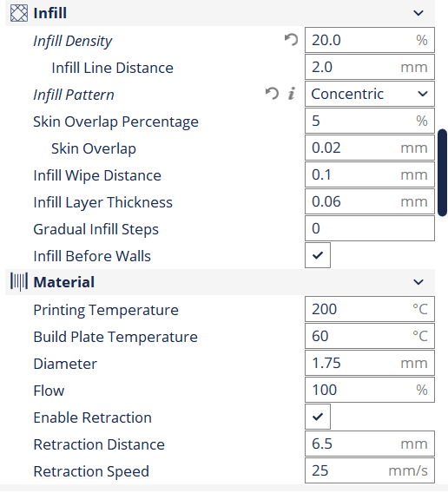Disable the Enable Retraction checkbox
The width and height of the screenshot is (448, 493).
click(x=318, y=417)
